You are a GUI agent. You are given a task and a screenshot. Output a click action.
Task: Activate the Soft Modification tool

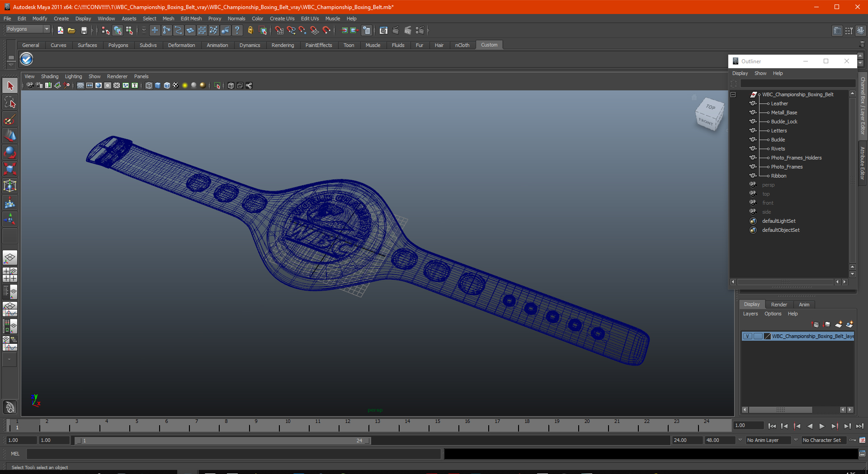[10, 203]
